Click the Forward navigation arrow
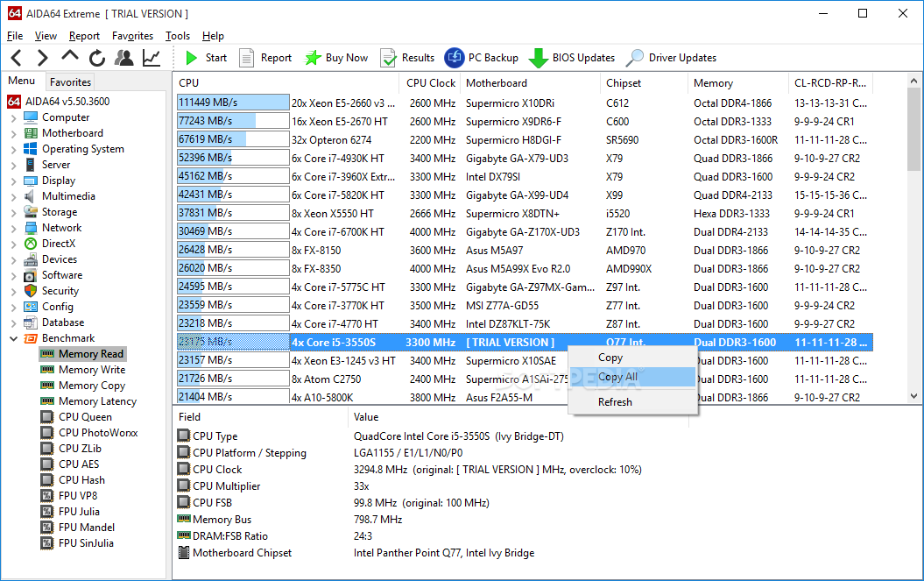This screenshot has width=924, height=581. point(42,58)
